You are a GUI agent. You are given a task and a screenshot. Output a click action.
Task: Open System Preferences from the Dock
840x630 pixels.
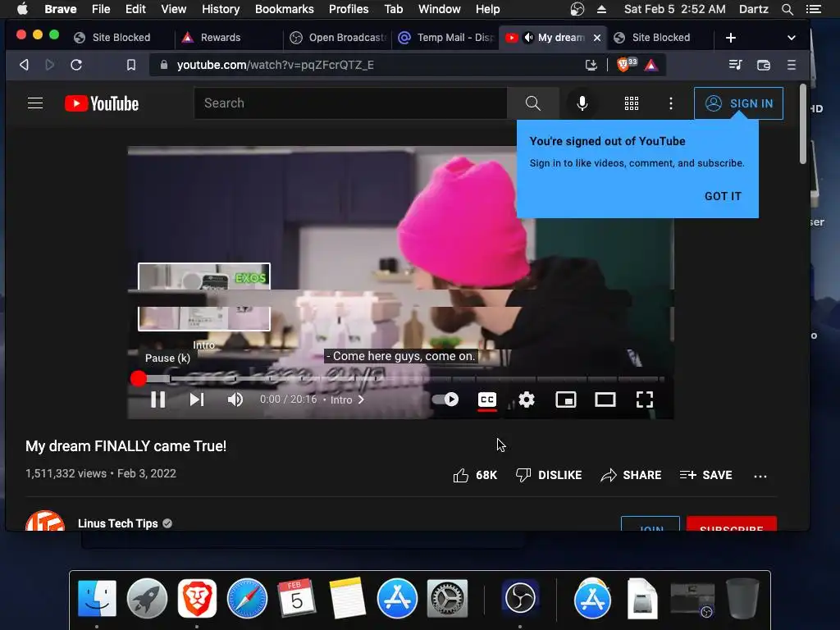[x=447, y=598]
